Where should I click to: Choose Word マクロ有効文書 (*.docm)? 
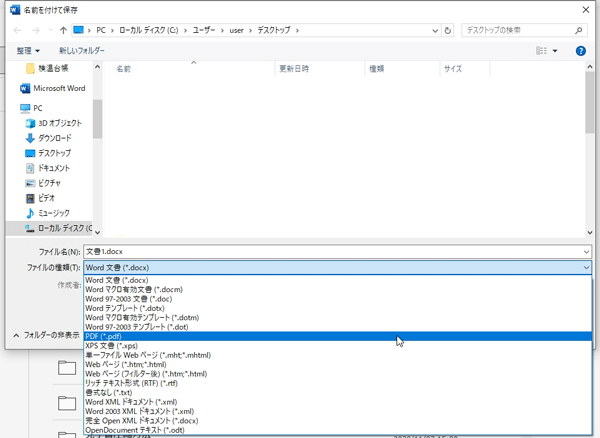coord(338,290)
